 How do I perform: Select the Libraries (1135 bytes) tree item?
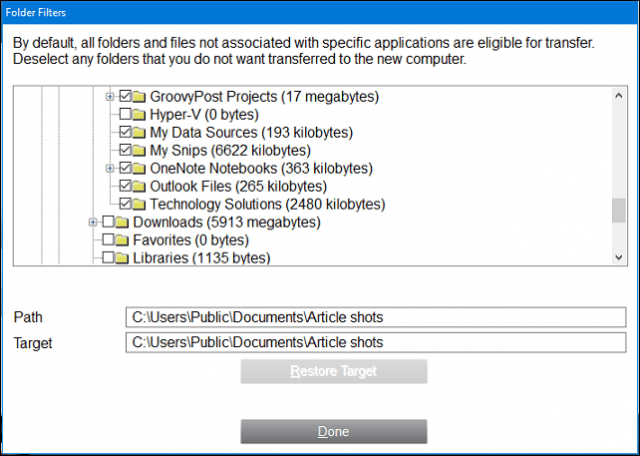[x=202, y=258]
